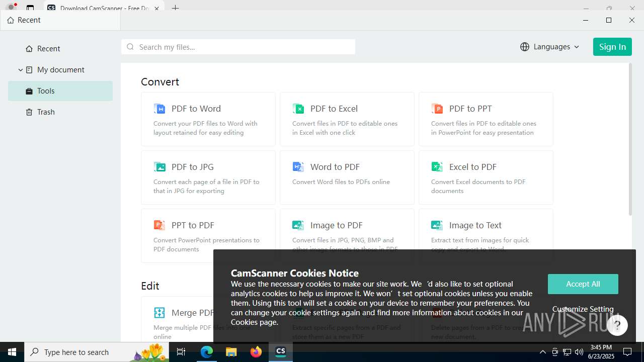Click the CamScanner Cookies Notice heading
This screenshot has height=362, width=644.
[x=295, y=274]
